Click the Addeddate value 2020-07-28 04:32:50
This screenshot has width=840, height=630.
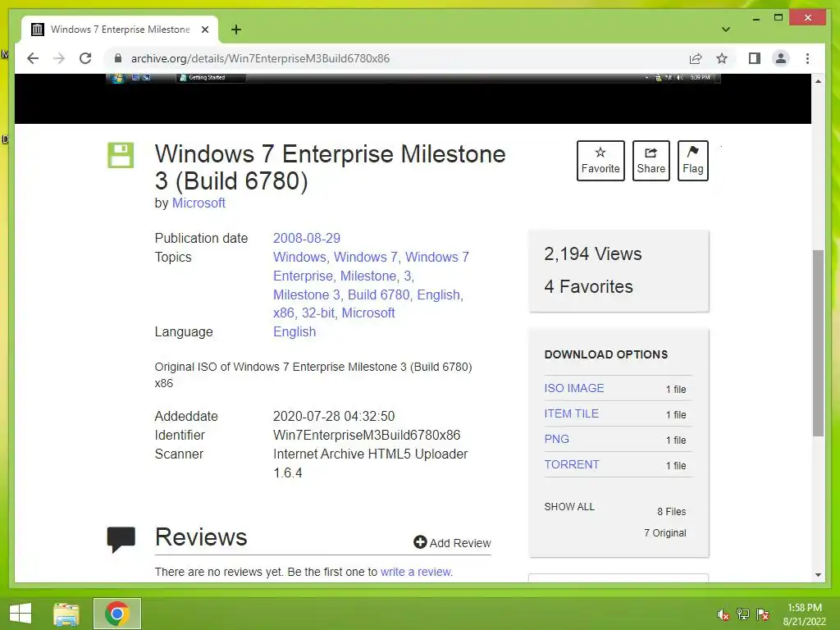[334, 416]
